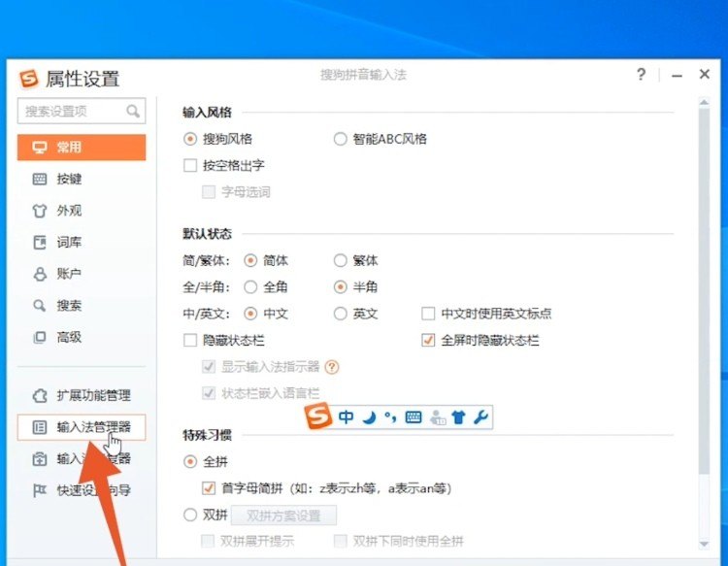Select the 双拼 radio button
Viewport: 728px width, 566px height.
click(x=190, y=515)
